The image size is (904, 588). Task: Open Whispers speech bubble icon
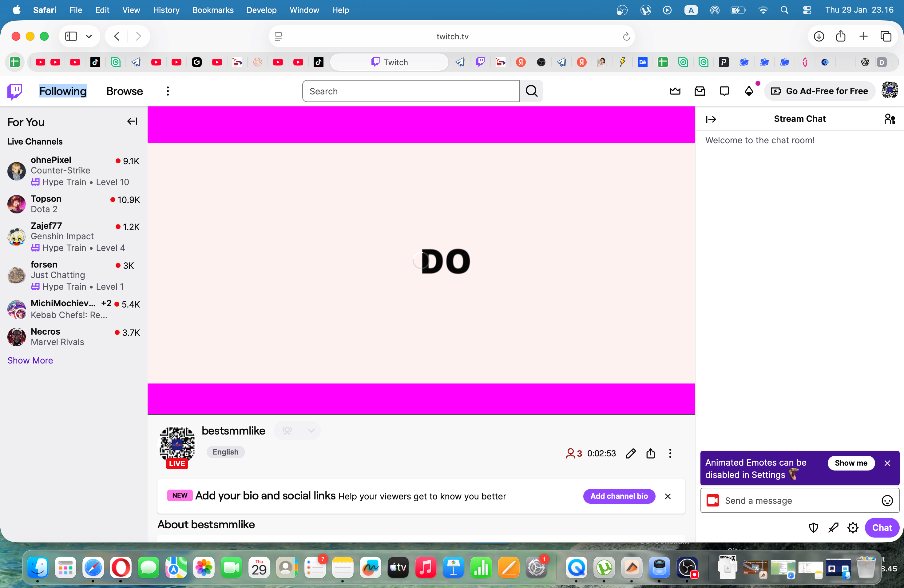(x=724, y=91)
